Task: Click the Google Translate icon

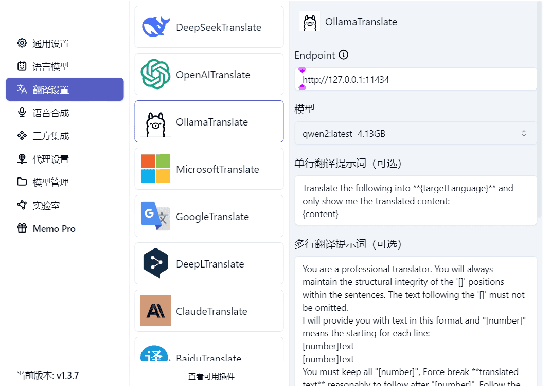Action: (x=155, y=217)
